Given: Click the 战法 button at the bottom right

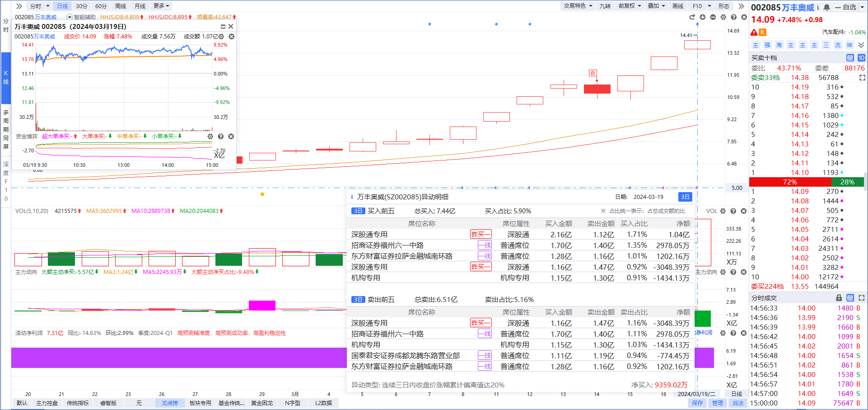Looking at the screenshot, I should pyautogui.click(x=738, y=403).
